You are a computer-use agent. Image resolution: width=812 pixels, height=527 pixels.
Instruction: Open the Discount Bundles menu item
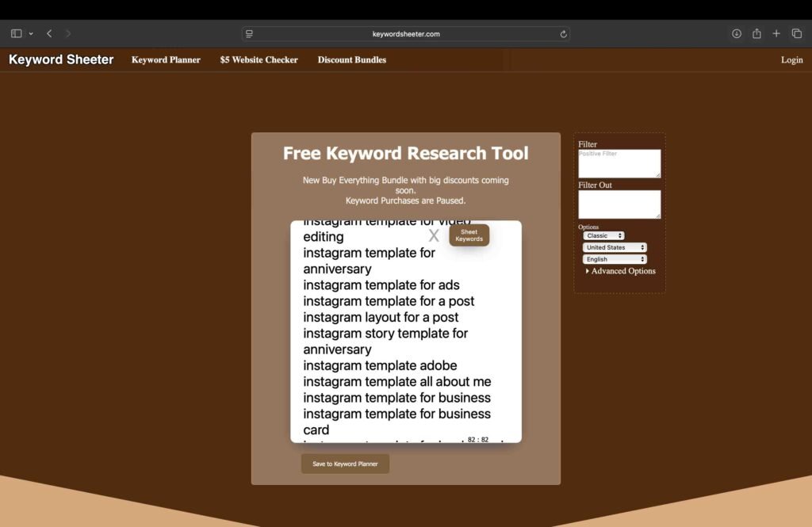point(352,59)
